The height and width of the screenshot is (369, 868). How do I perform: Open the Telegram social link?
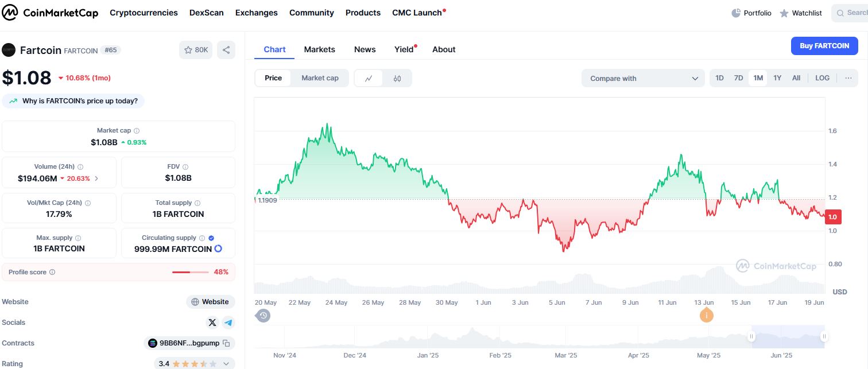pos(228,323)
